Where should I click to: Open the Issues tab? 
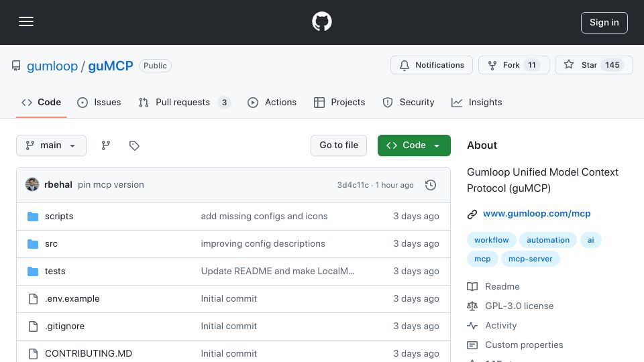(x=99, y=102)
